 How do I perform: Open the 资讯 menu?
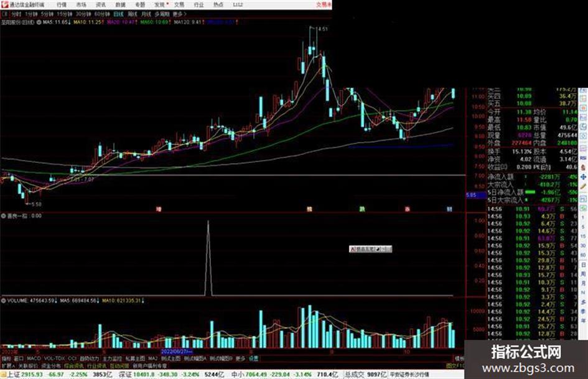tap(101, 4)
